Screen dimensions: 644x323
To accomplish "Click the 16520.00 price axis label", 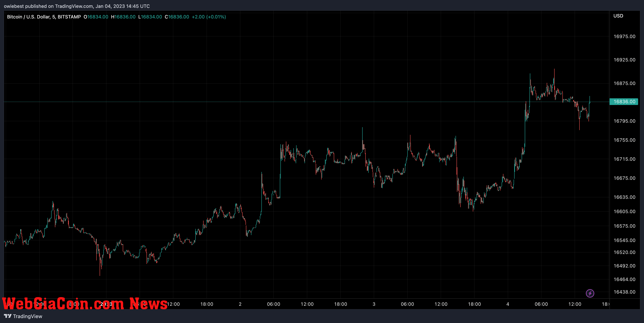I will (x=624, y=252).
